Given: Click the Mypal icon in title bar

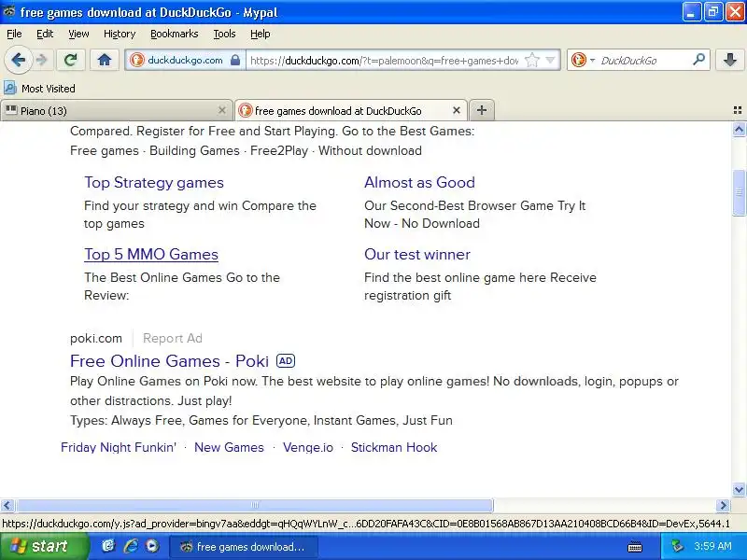Looking at the screenshot, I should pyautogui.click(x=9, y=11).
